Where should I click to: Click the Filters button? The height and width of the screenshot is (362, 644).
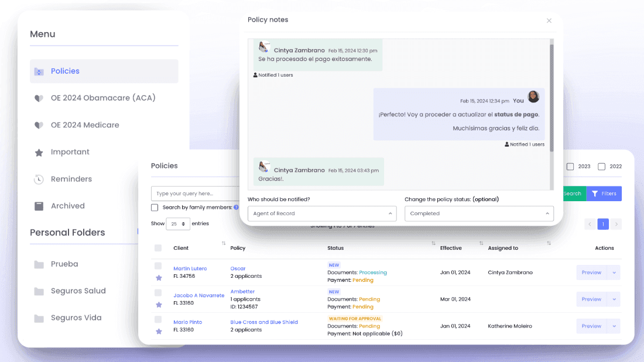coord(604,194)
